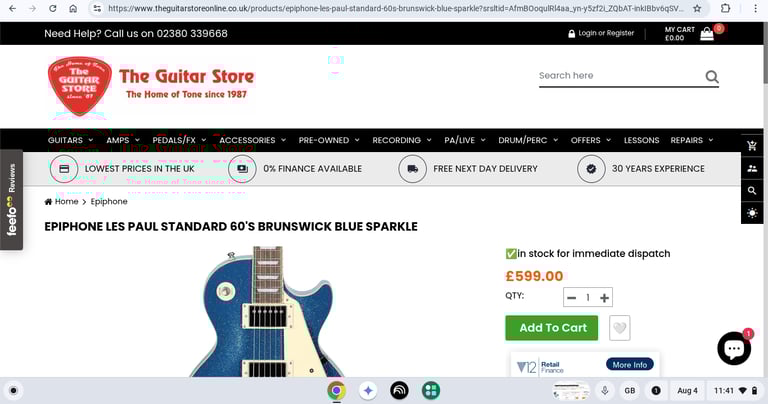768x404 pixels.
Task: Click the Add To Cart button
Action: (x=552, y=328)
